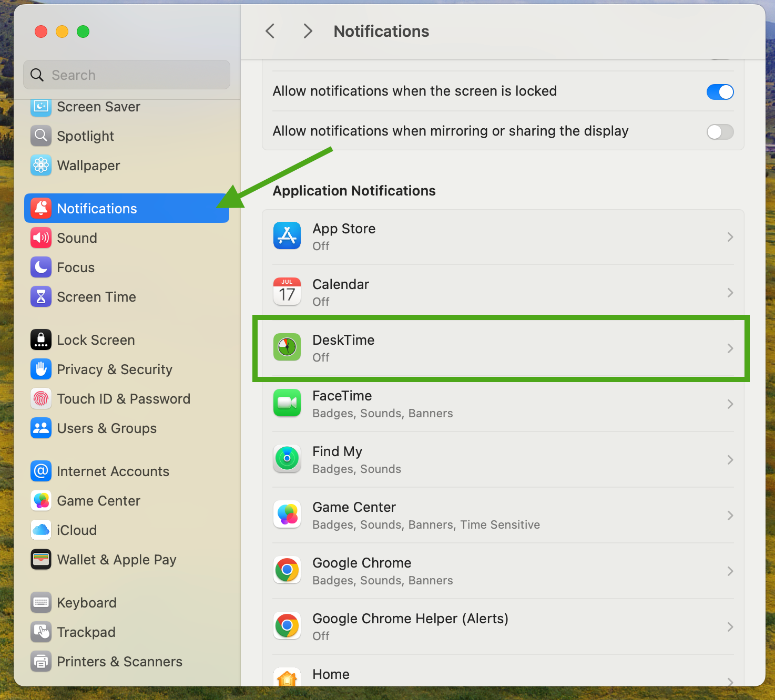Click the Google Chrome icon
775x700 pixels.
pos(287,570)
